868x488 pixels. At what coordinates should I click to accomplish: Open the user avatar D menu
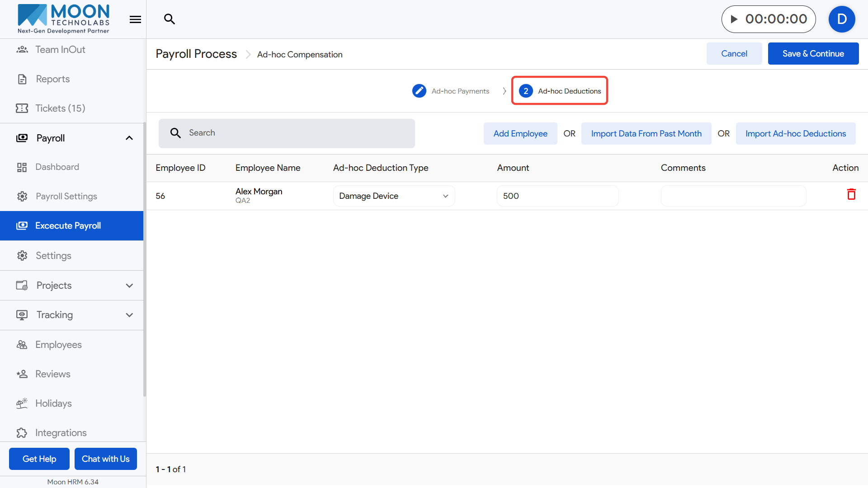point(841,19)
